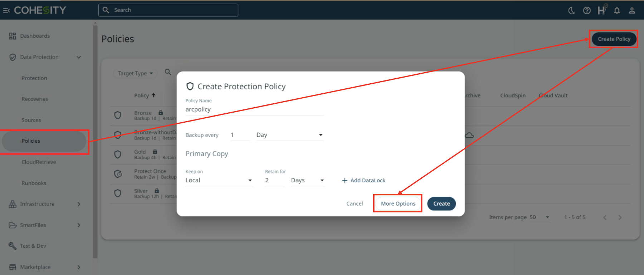Click the sidebar vertical scrollbar
The image size is (644, 275).
[95, 141]
